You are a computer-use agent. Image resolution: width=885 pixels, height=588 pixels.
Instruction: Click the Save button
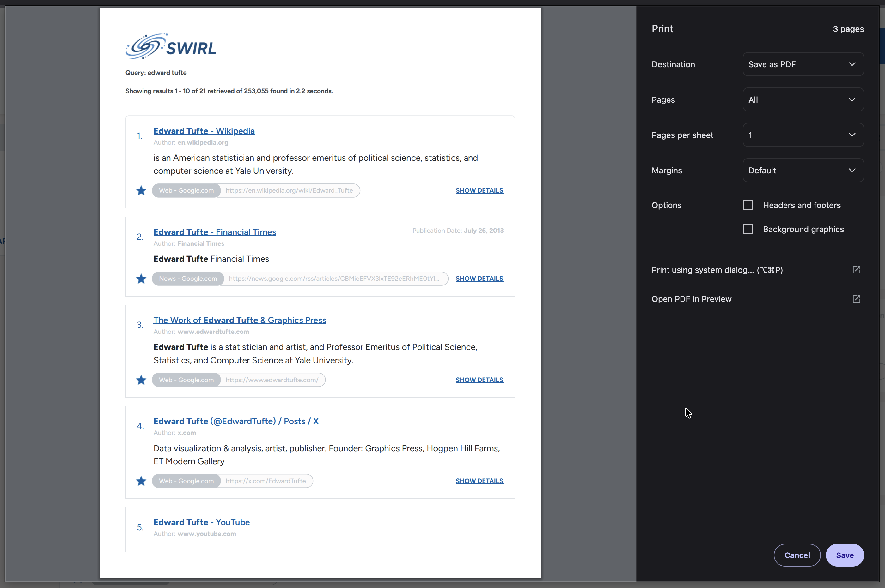click(845, 555)
